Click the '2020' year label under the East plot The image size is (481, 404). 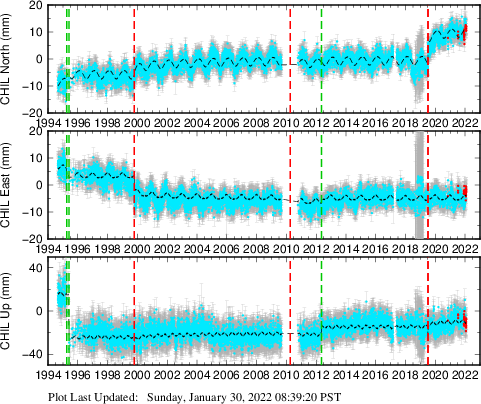point(435,249)
